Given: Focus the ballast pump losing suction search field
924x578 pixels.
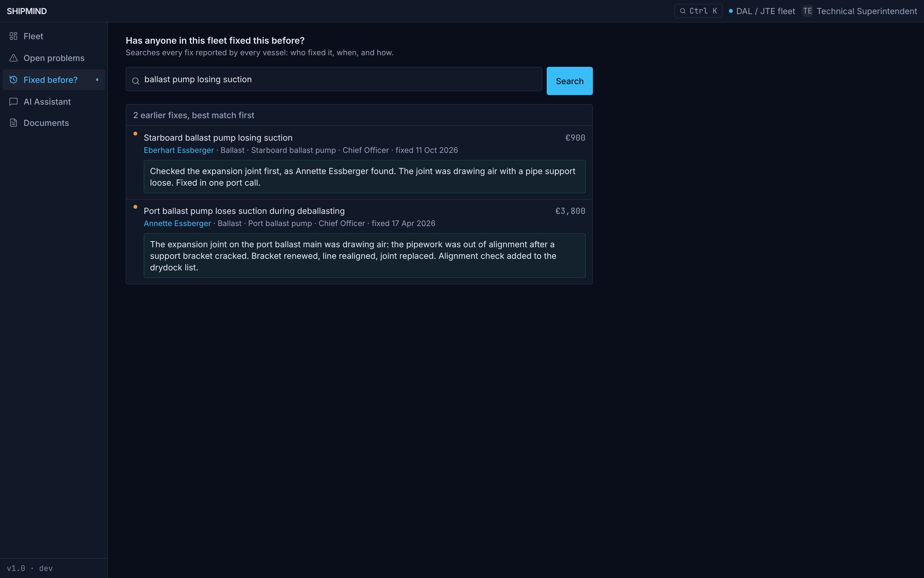Looking at the screenshot, I should (x=334, y=79).
